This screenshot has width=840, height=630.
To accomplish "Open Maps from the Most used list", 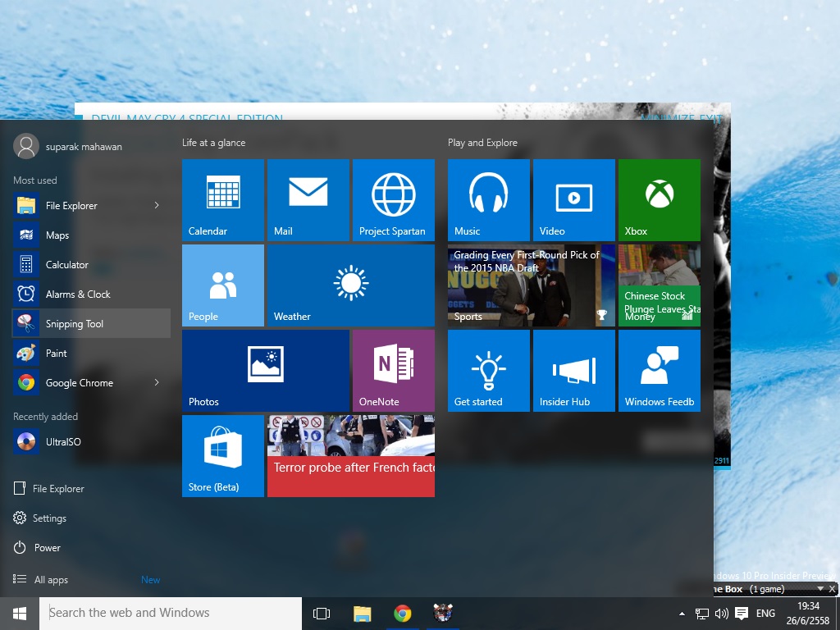I will pos(91,235).
